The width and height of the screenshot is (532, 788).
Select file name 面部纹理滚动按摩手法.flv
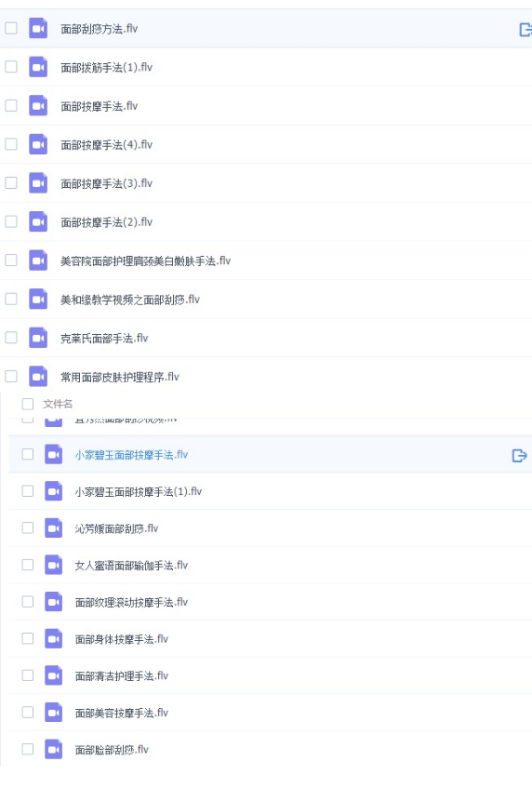(131, 603)
